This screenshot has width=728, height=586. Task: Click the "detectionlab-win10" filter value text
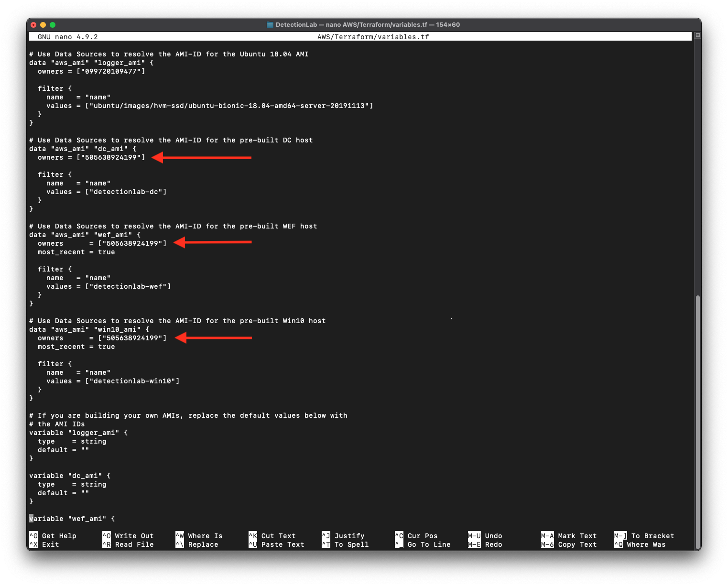132,381
